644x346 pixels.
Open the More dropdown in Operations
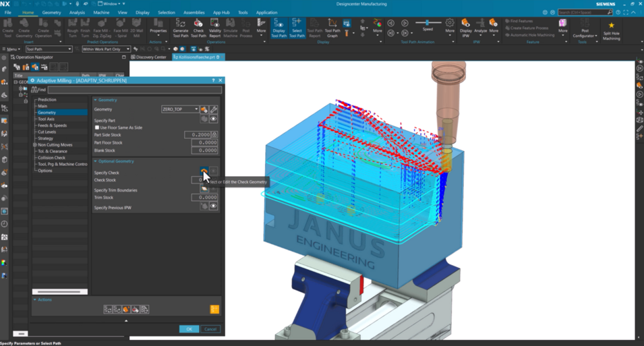pyautogui.click(x=261, y=28)
